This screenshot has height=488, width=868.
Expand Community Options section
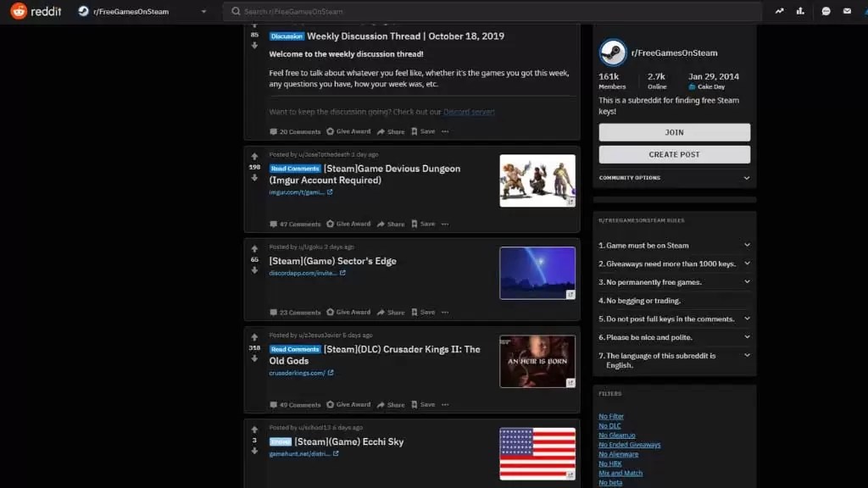point(674,178)
